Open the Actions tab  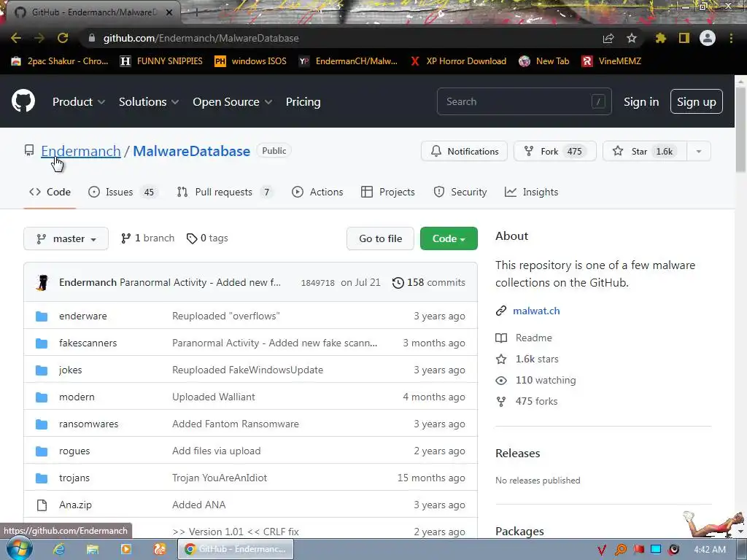pos(317,192)
